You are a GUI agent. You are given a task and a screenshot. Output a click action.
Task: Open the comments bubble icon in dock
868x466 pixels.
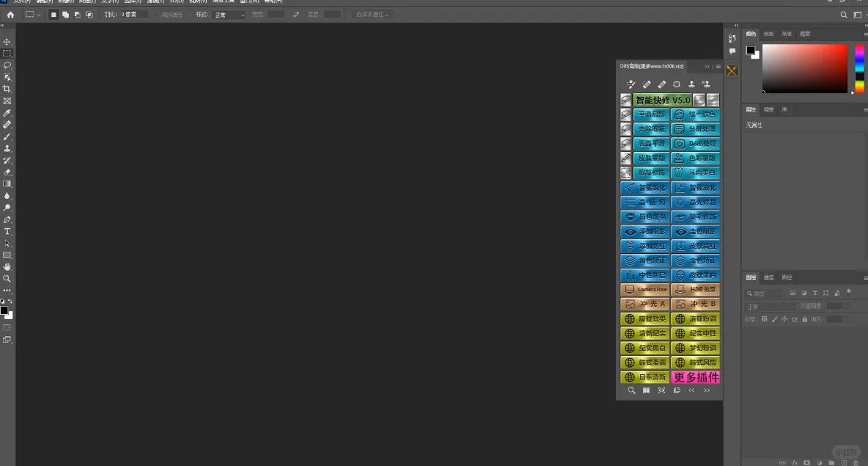click(x=732, y=51)
